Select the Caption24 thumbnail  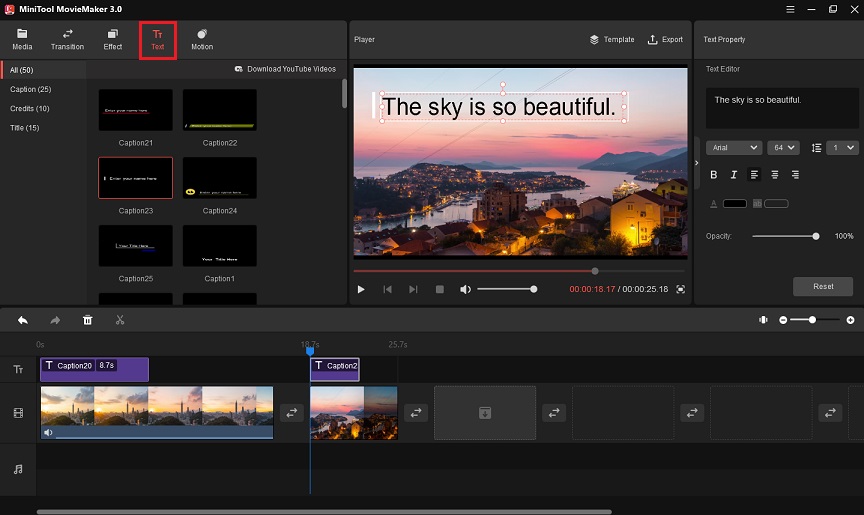click(x=220, y=178)
